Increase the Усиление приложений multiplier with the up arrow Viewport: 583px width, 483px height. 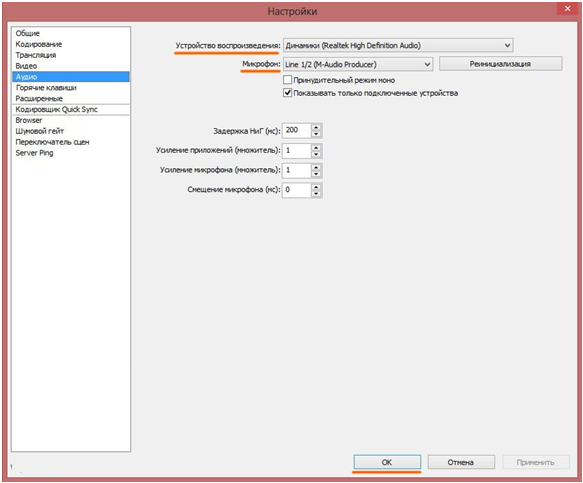point(316,147)
